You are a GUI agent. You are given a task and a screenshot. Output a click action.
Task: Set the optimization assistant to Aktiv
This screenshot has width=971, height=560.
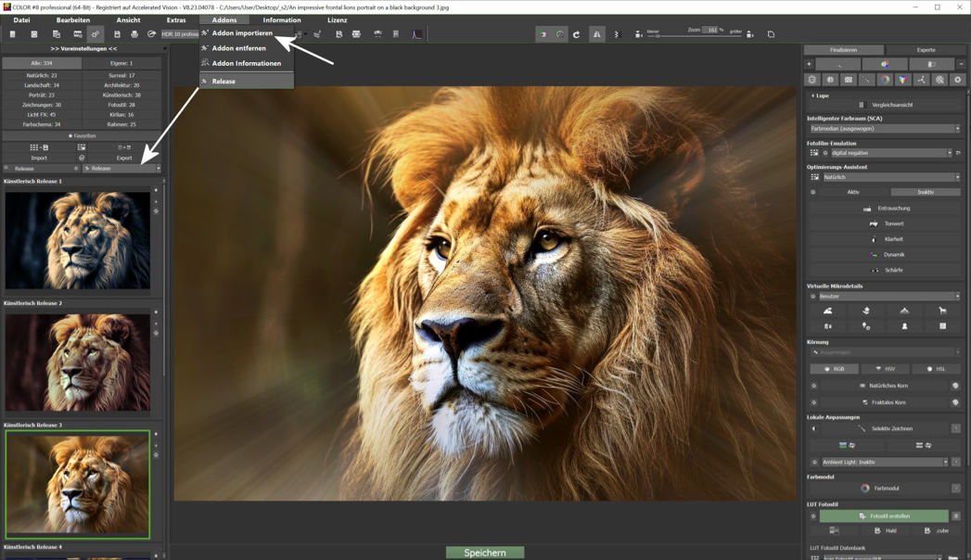852,192
